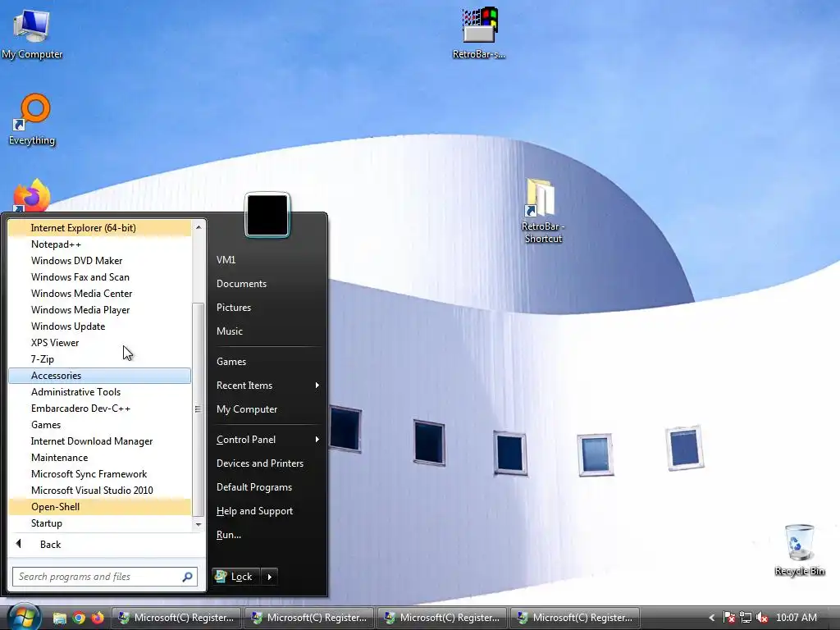Expand the Microsoft Visual Studio 2010 folder
Image resolution: width=840 pixels, height=630 pixels.
click(x=99, y=491)
